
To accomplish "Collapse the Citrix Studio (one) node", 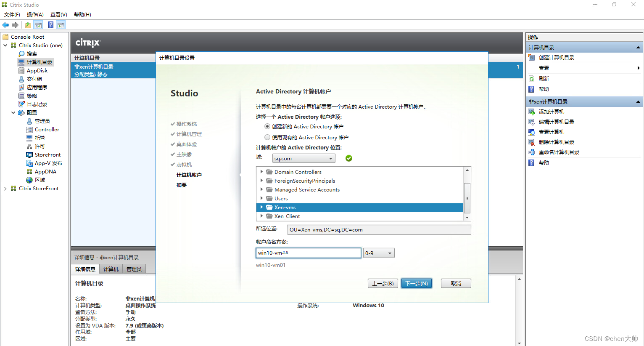I will 5,45.
